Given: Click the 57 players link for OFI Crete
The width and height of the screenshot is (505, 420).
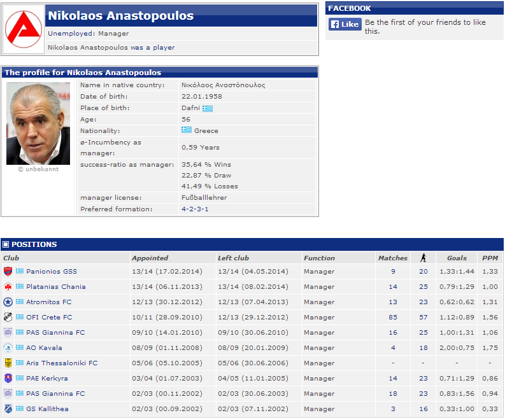Looking at the screenshot, I should (423, 317).
